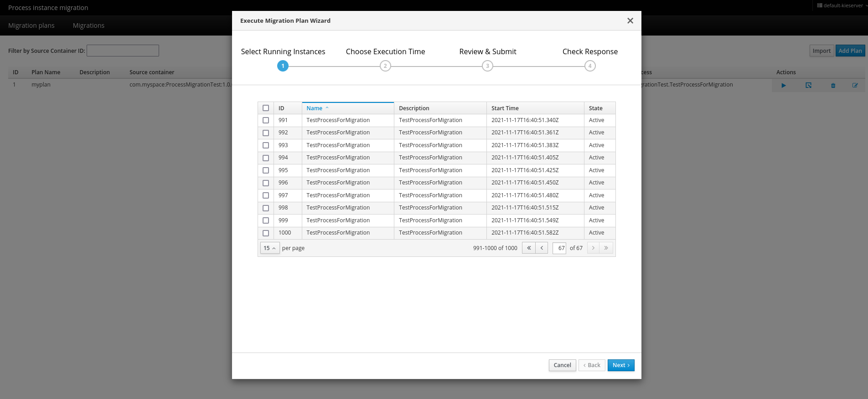Delete myplan with the trash icon

[x=833, y=85]
